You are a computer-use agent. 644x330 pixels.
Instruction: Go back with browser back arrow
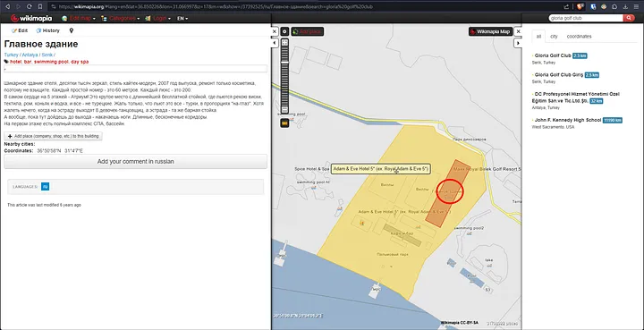pos(7,6)
